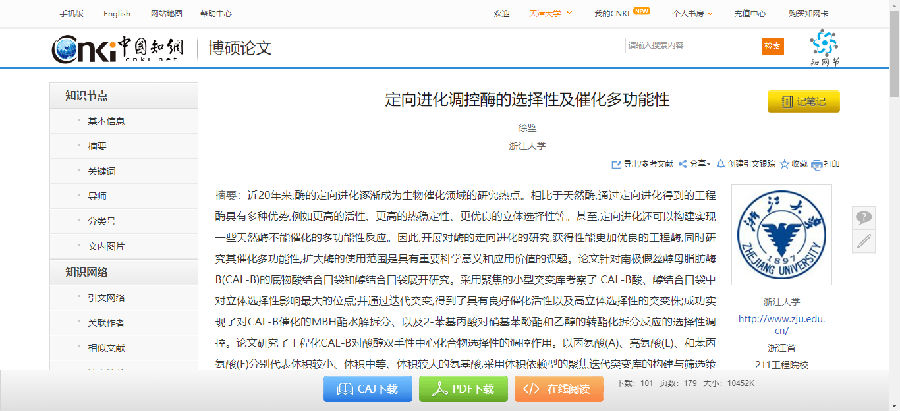The width and height of the screenshot is (900, 411).
Task: Go to 基本信息 in the sidebar
Action: [x=107, y=122]
